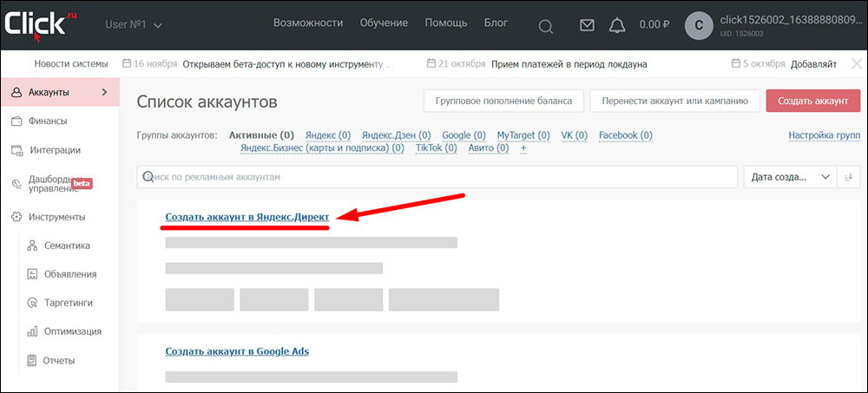The height and width of the screenshot is (393, 868).
Task: Click the Аккаунты person icon
Action: [16, 93]
